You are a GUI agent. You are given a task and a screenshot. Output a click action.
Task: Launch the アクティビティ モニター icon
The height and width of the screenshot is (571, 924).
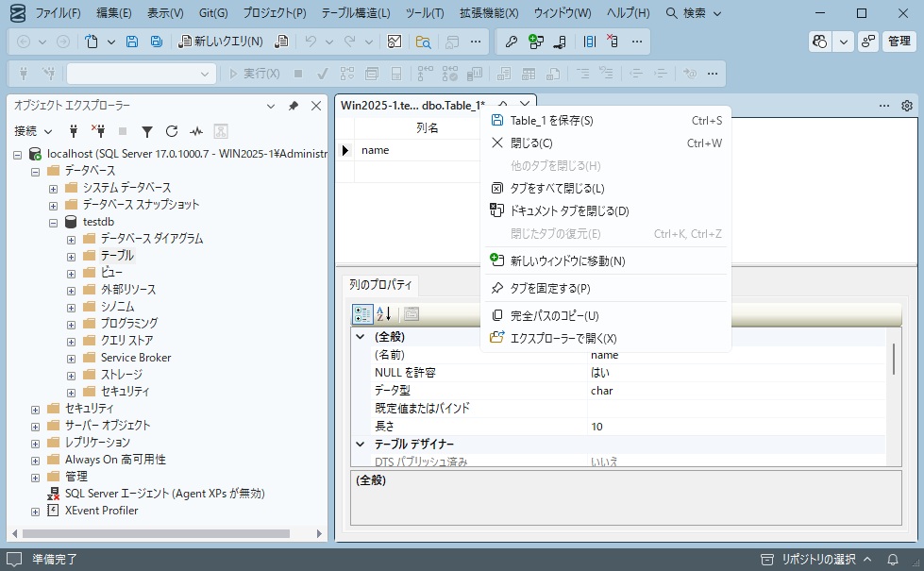[x=197, y=130]
